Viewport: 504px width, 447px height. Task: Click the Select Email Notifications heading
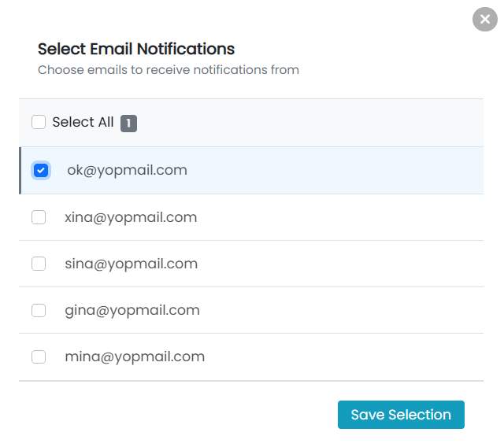tap(136, 49)
